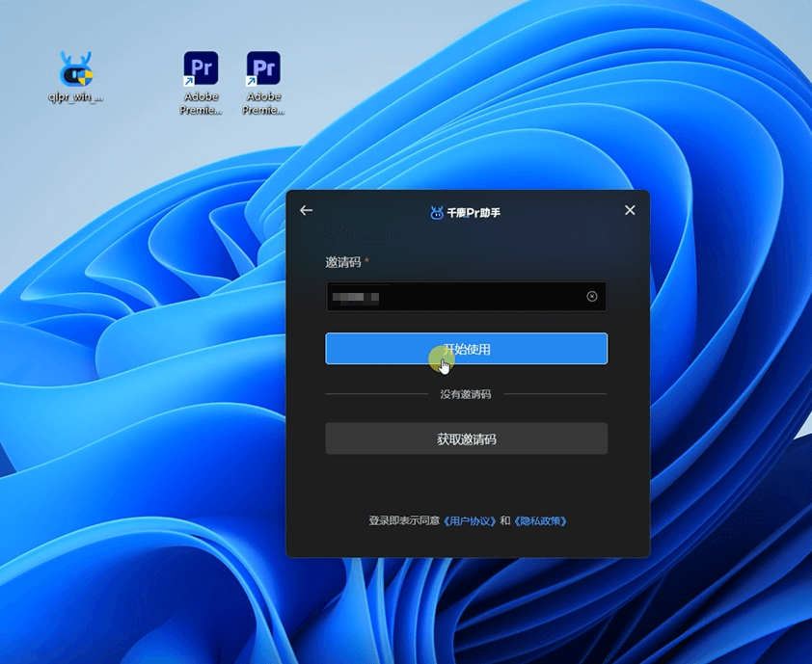Click the 登录即表示同意 text

coord(404,520)
